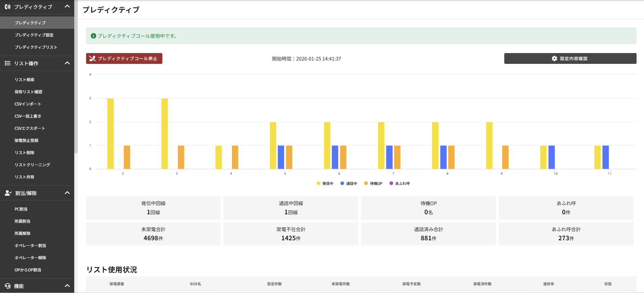
Task: Open CSVインポート in the sidebar
Action: click(x=28, y=104)
